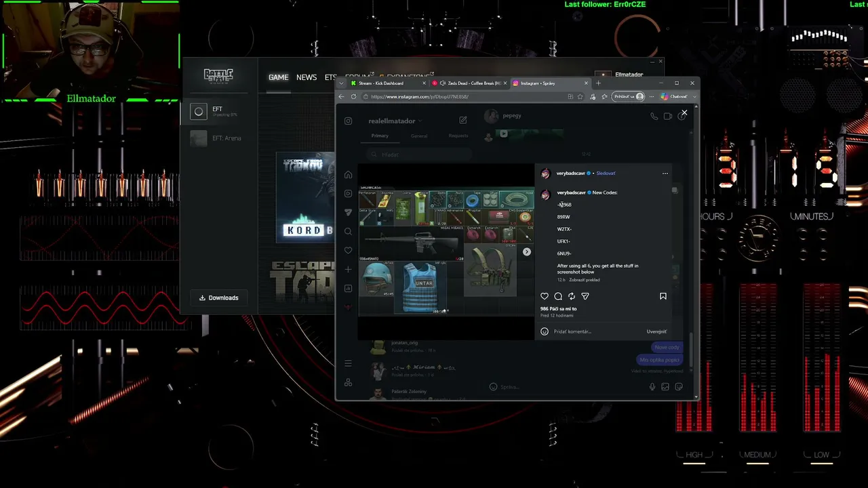868x488 pixels.
Task: Like the verybadscavr post with heart icon
Action: 545,296
